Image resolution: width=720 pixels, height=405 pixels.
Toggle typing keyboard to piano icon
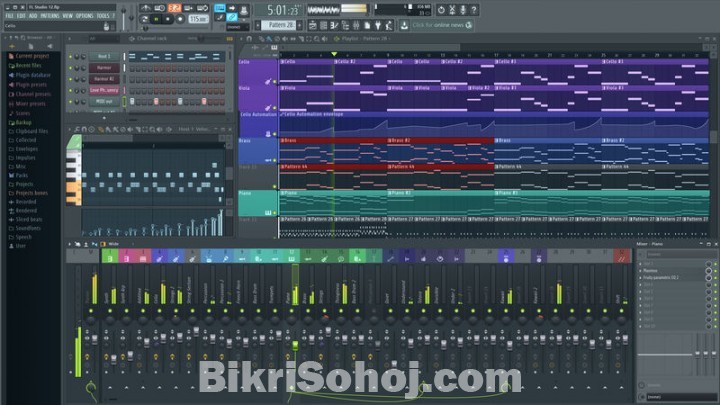point(220,8)
